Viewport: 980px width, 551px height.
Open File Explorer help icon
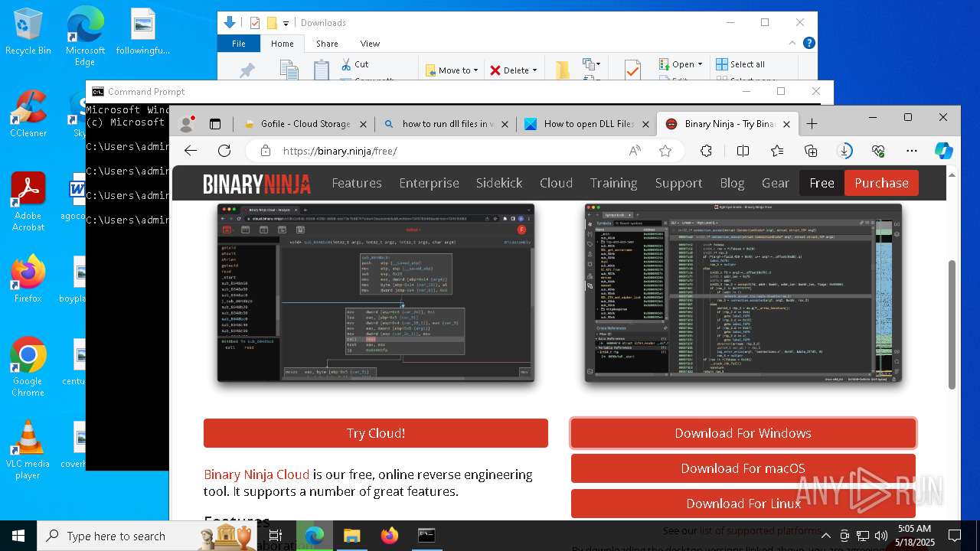click(808, 44)
